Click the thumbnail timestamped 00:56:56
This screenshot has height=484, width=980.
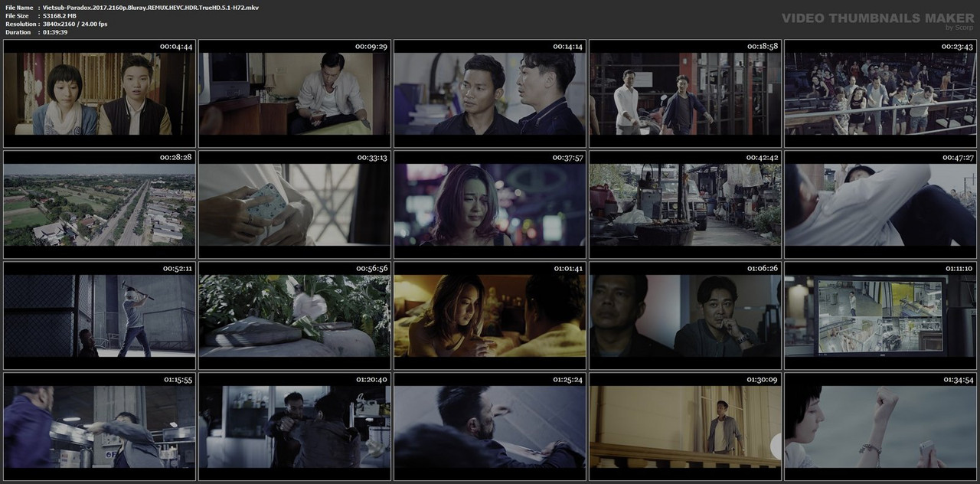click(x=295, y=316)
